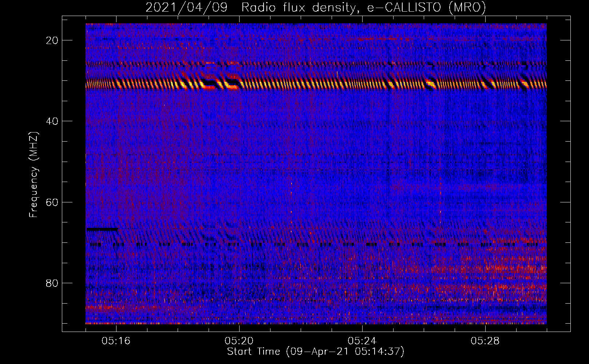This screenshot has height=364, width=589.
Task: Click the short black horizontal bar near 67 MHz
Action: click(102, 229)
